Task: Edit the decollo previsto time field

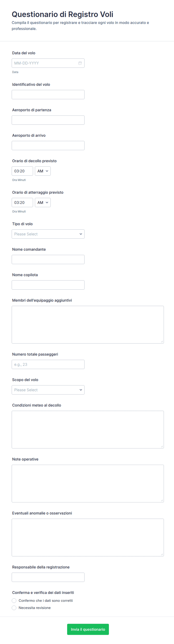Action: click(22, 171)
